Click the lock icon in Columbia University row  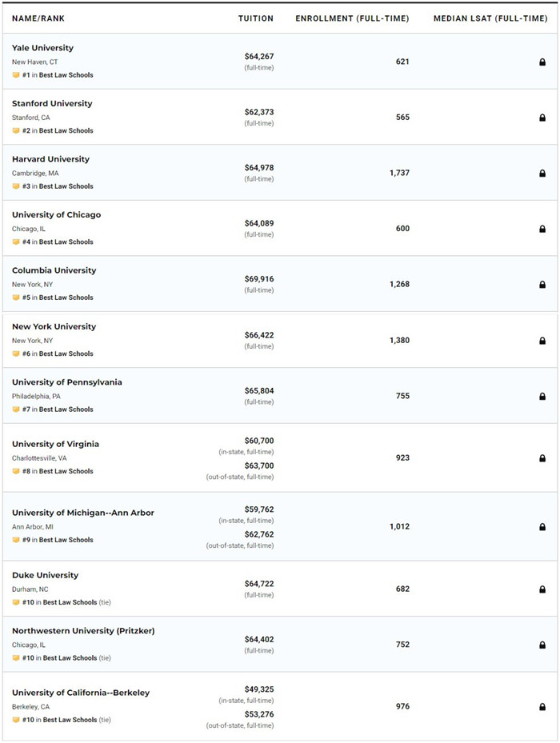point(542,284)
